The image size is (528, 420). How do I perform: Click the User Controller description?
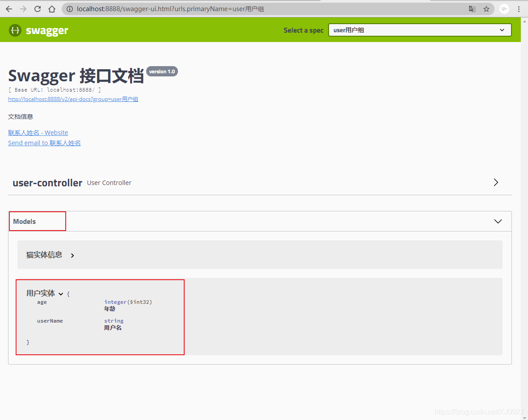coord(109,183)
